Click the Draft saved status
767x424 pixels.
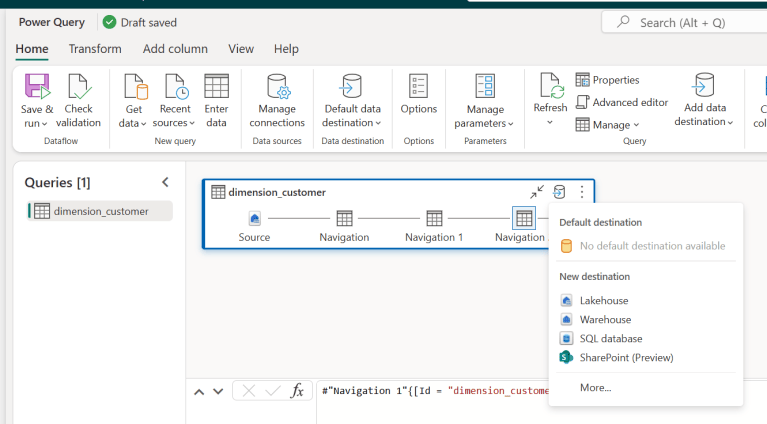click(140, 22)
